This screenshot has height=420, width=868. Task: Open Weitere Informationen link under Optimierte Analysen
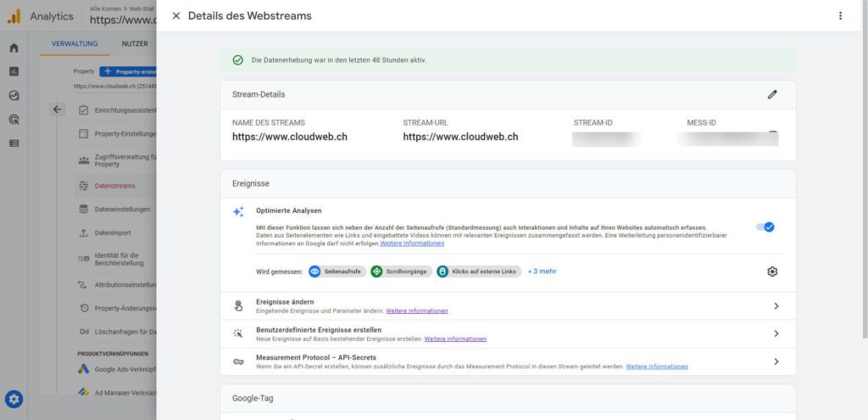[x=412, y=244]
